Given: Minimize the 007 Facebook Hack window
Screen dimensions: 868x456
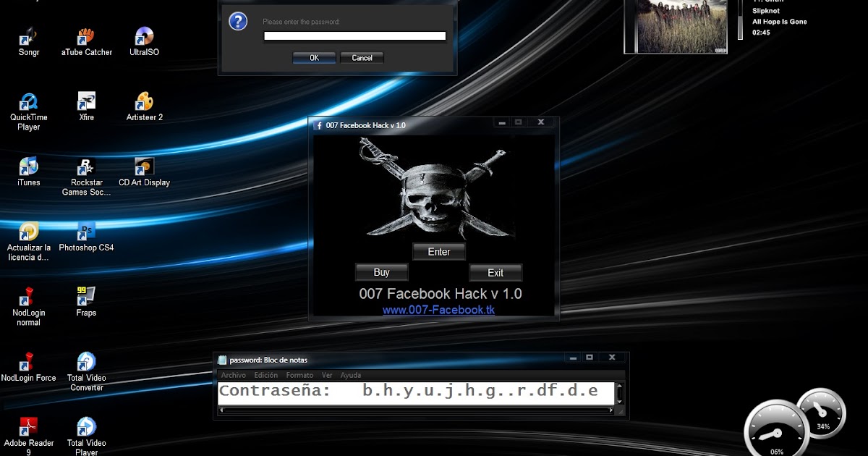Looking at the screenshot, I should (x=501, y=122).
